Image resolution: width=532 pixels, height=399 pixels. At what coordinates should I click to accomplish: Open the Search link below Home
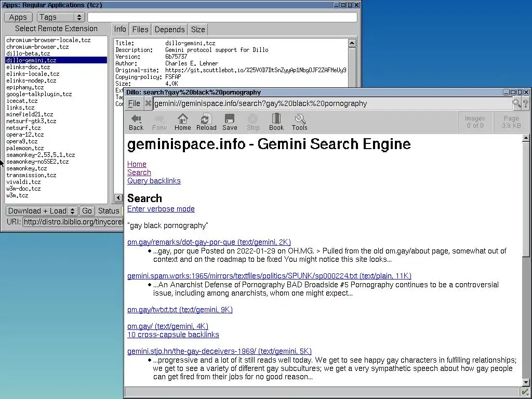tap(139, 172)
